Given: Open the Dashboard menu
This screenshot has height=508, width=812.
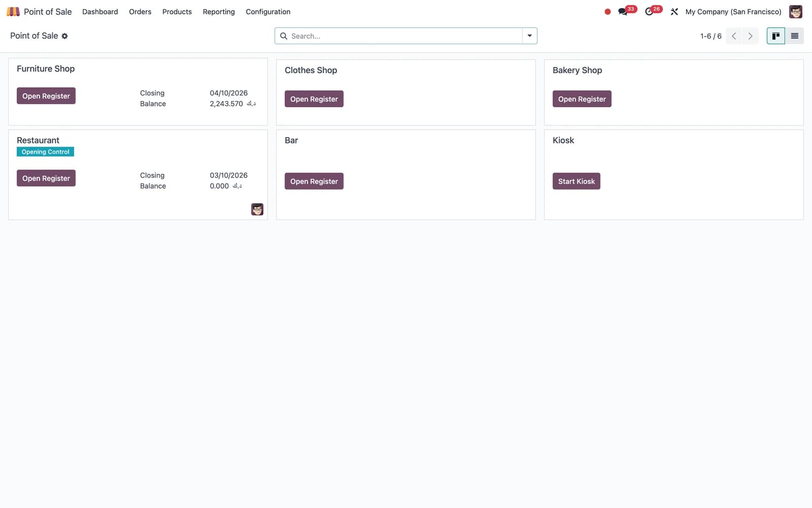Looking at the screenshot, I should coord(100,12).
